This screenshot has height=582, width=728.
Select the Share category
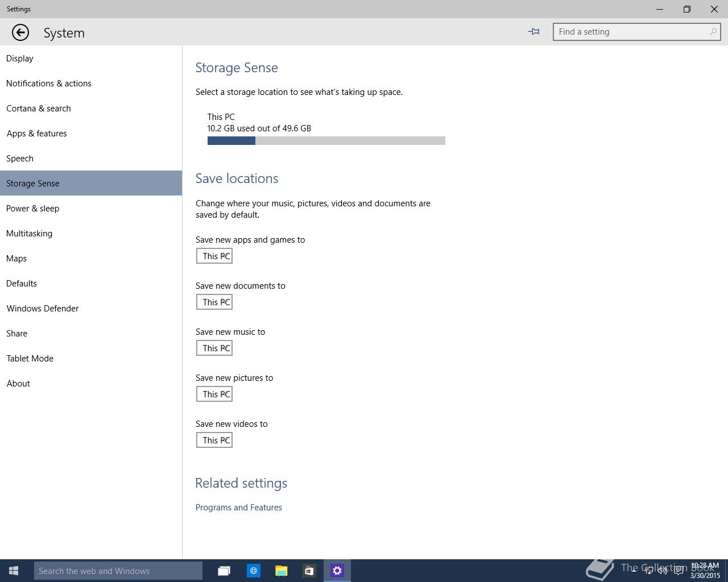click(91, 334)
